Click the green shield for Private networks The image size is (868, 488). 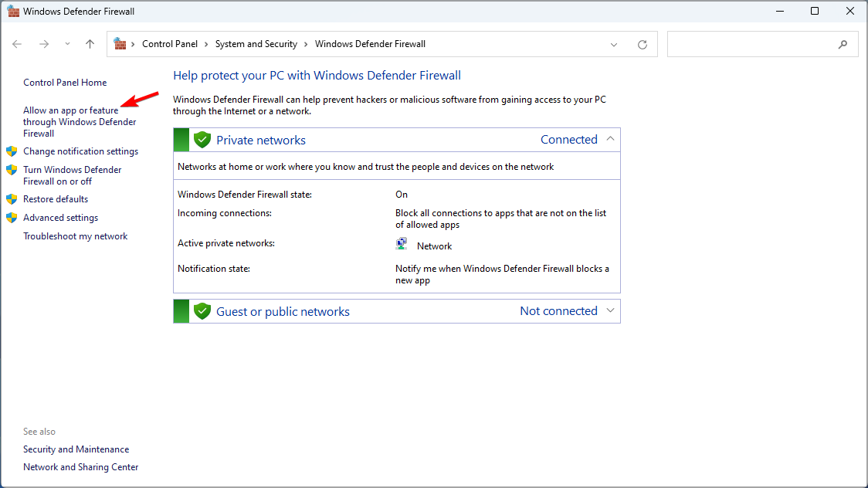click(x=202, y=139)
